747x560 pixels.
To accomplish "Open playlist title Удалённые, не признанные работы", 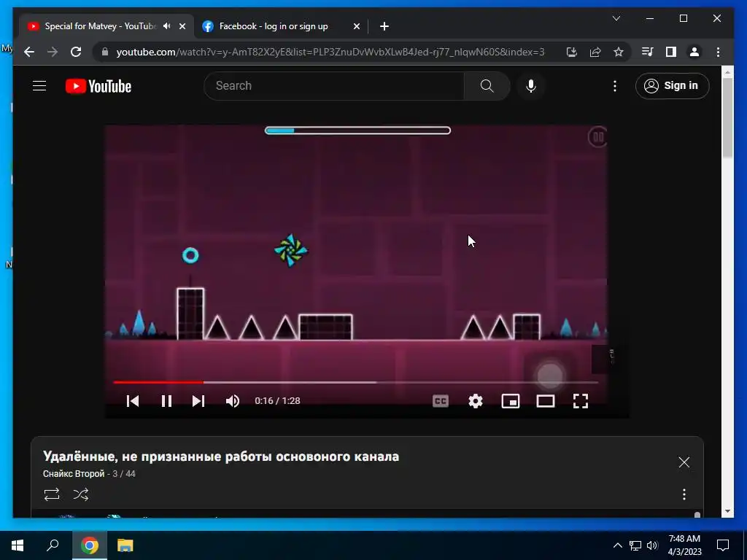I will pos(221,456).
